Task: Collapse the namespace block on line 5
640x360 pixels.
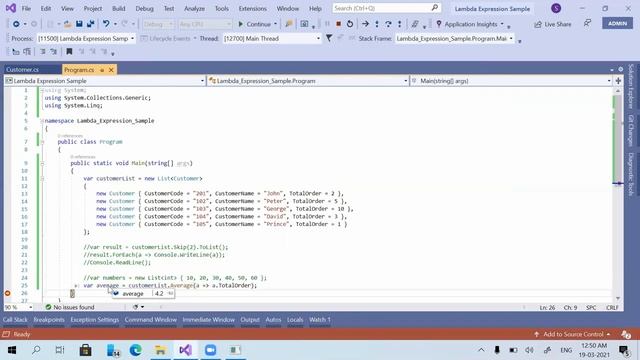Action: pos(42,121)
